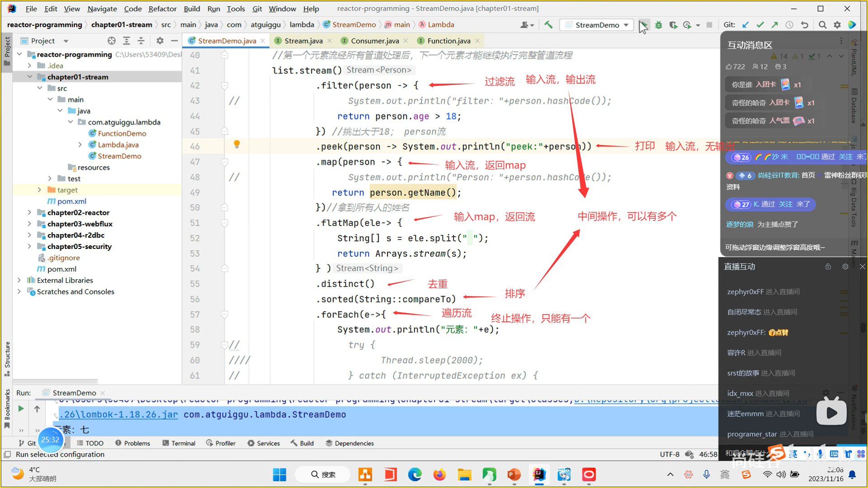Click the Git rollback undo icon
Screen dimensions: 868x488
pyautogui.click(x=804, y=25)
